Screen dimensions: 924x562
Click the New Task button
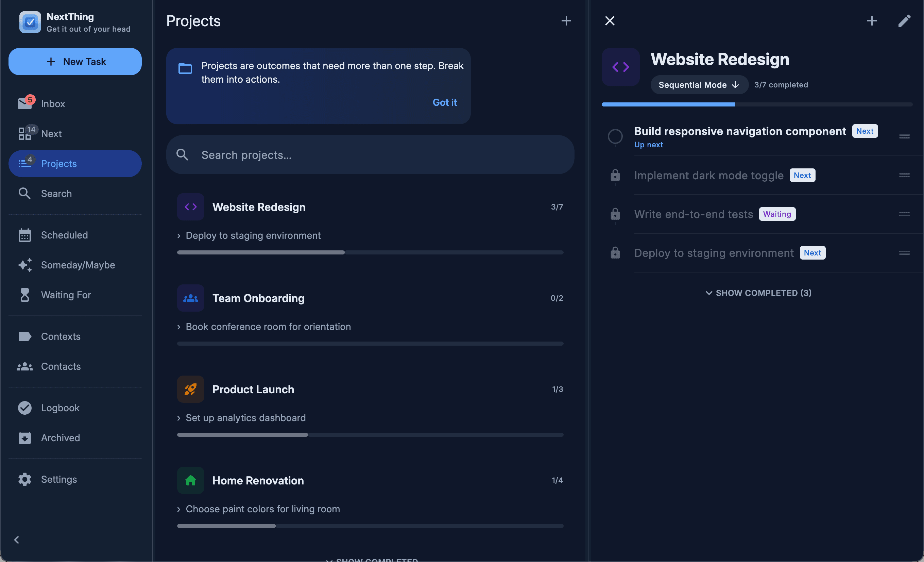pyautogui.click(x=75, y=62)
